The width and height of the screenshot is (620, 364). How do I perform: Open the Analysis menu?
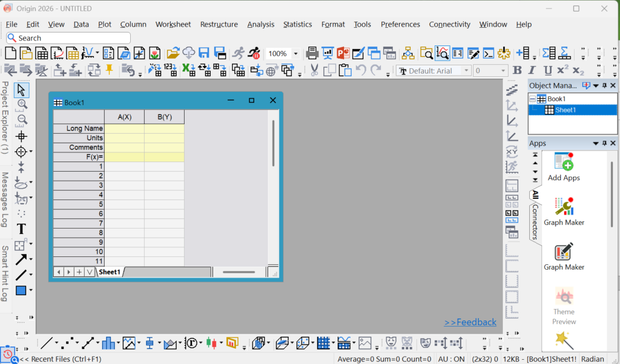260,24
